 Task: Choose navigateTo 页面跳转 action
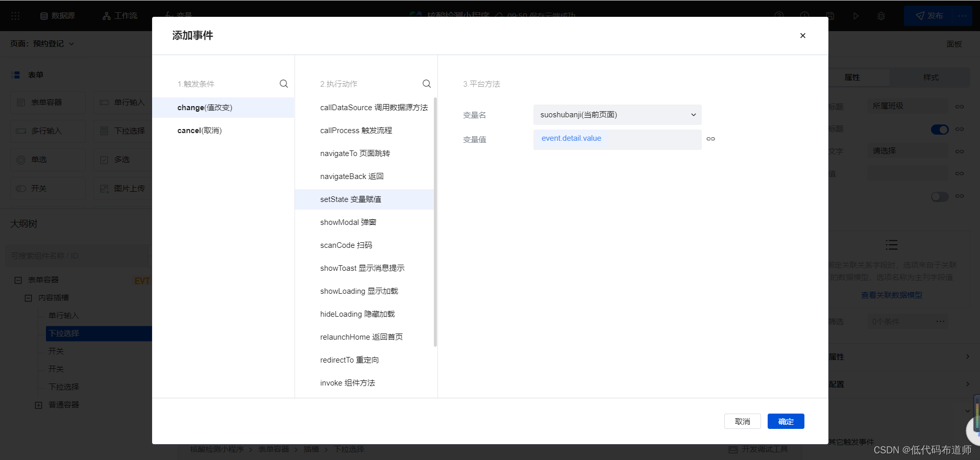point(364,154)
